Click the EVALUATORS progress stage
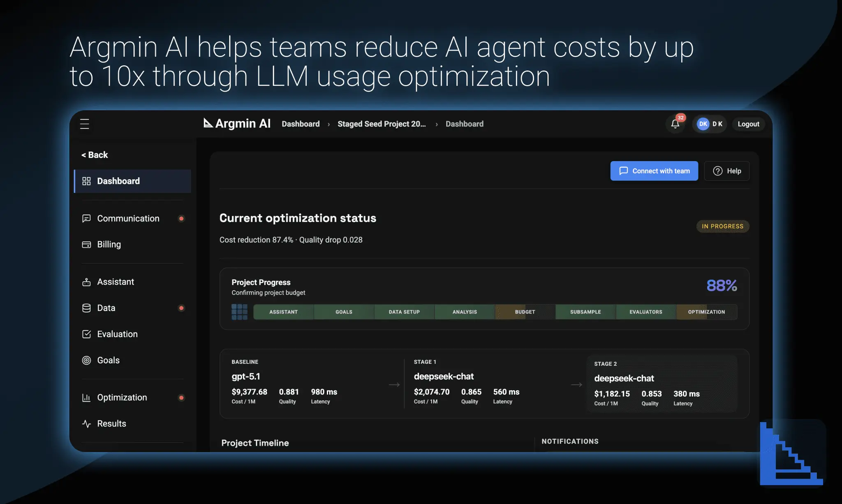The image size is (842, 504). coord(646,312)
